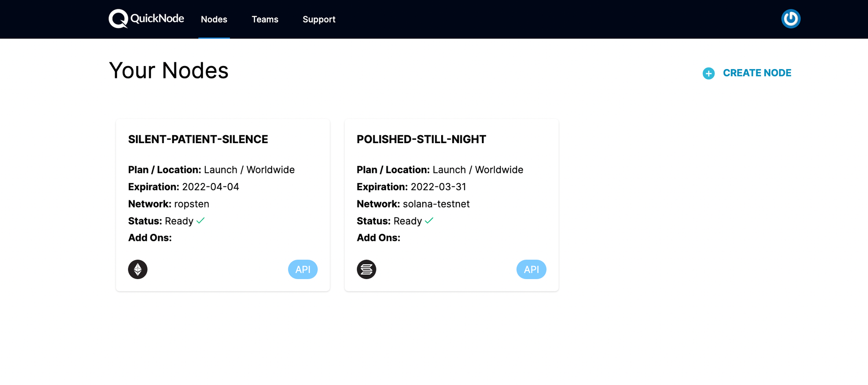
Task: Open the Nodes tab
Action: click(x=214, y=19)
